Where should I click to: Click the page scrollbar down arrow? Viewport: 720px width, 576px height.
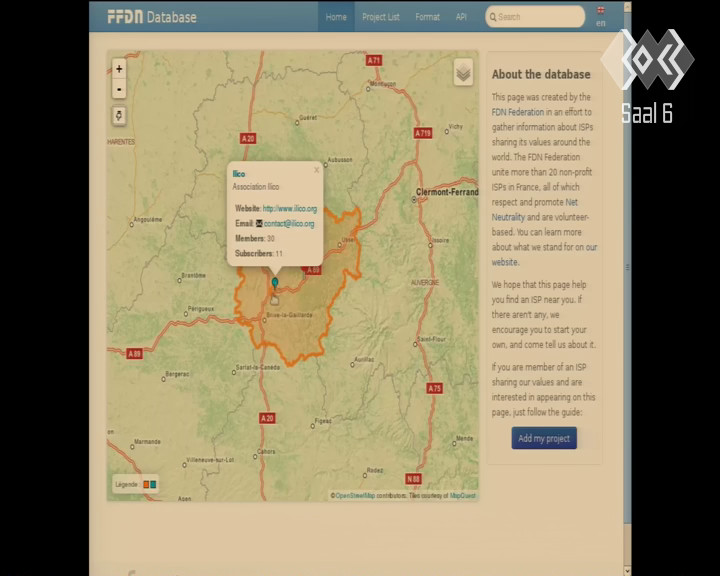[x=627, y=571]
